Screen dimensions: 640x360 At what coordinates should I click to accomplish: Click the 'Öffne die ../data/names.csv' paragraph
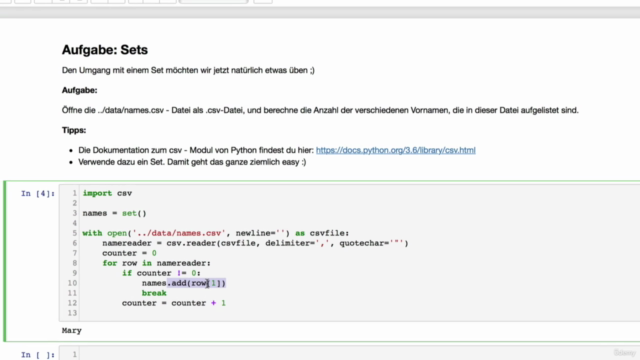coord(320,110)
